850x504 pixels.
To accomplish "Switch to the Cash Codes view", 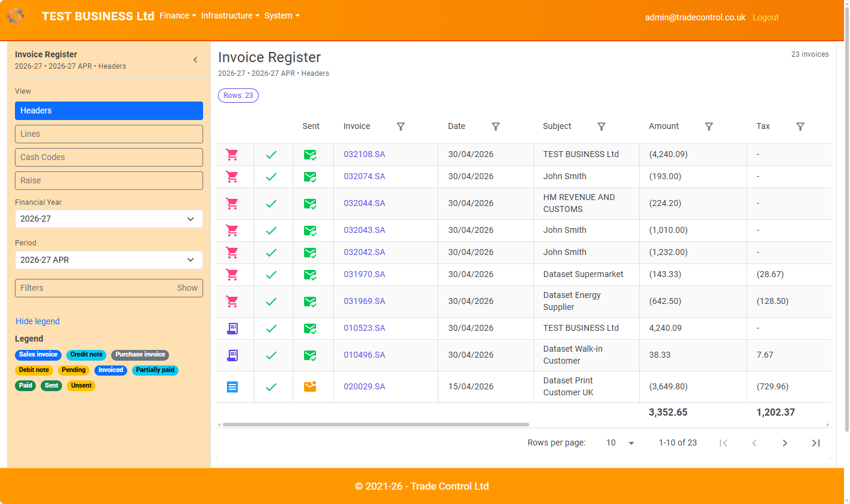I will coord(109,157).
